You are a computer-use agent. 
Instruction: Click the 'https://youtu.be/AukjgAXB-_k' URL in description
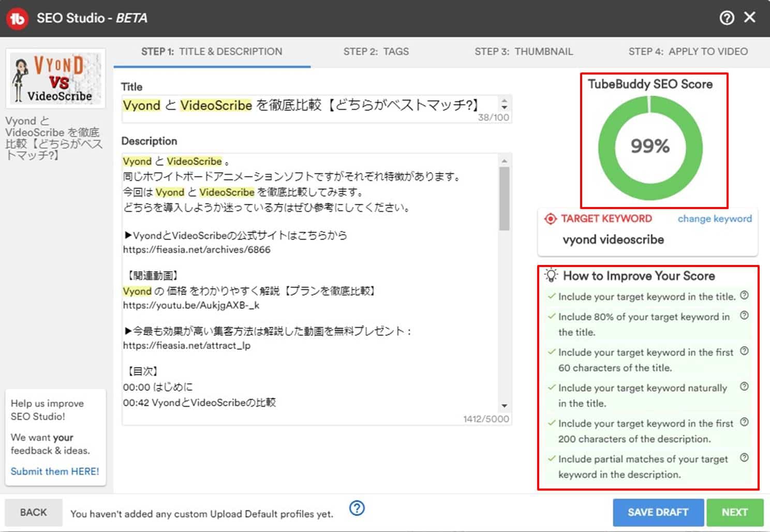[x=191, y=305]
